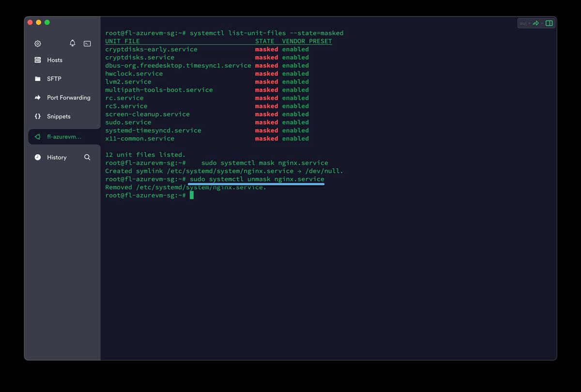Open the SFTP section
This screenshot has height=392, width=581.
54,79
